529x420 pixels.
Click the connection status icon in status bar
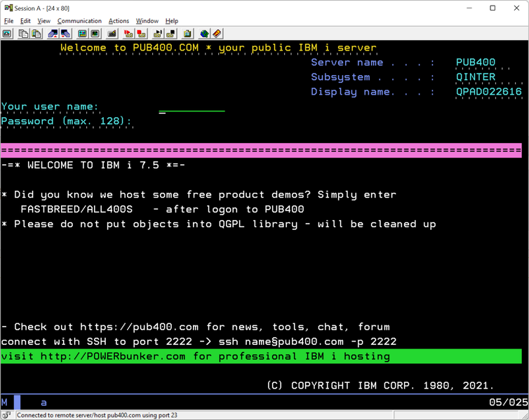coord(6,415)
